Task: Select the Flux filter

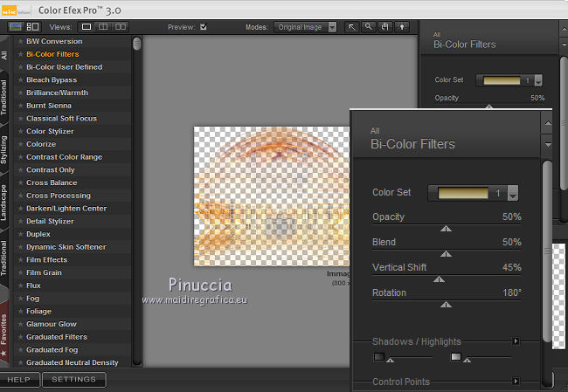Action: point(33,285)
